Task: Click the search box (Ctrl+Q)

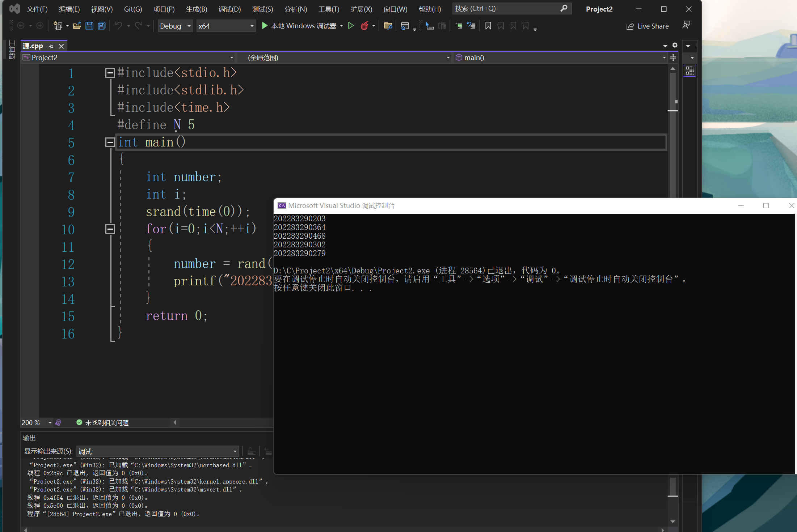Action: click(x=507, y=9)
